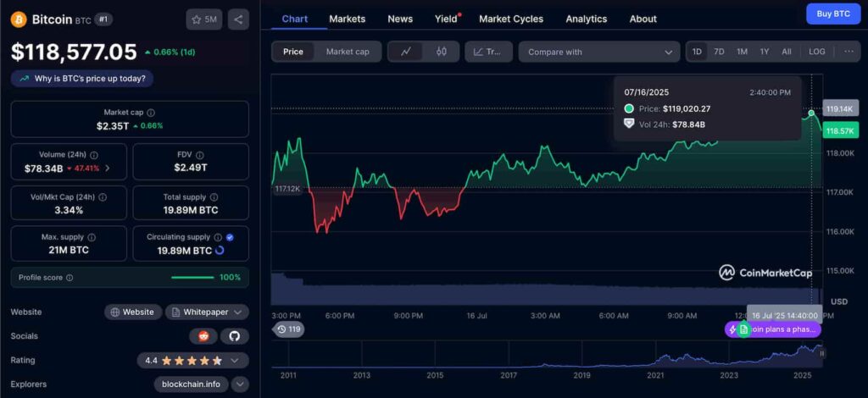Click the $2.49T FDV value

(x=191, y=168)
